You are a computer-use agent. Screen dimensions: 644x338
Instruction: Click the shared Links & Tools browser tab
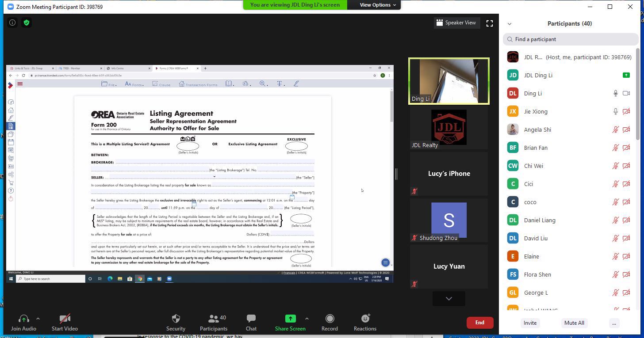[x=31, y=68]
